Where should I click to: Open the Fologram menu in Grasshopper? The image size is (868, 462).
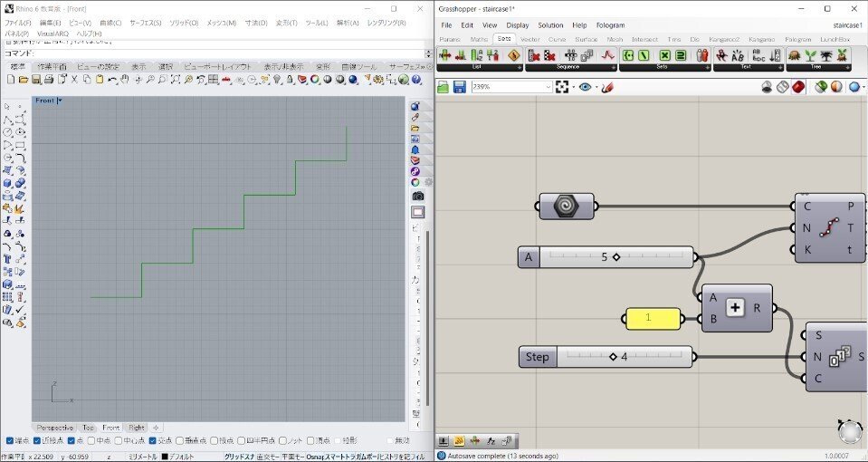[x=610, y=25]
